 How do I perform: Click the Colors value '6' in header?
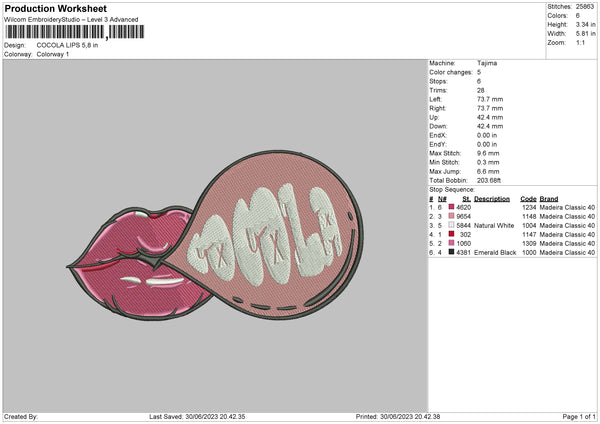(577, 16)
